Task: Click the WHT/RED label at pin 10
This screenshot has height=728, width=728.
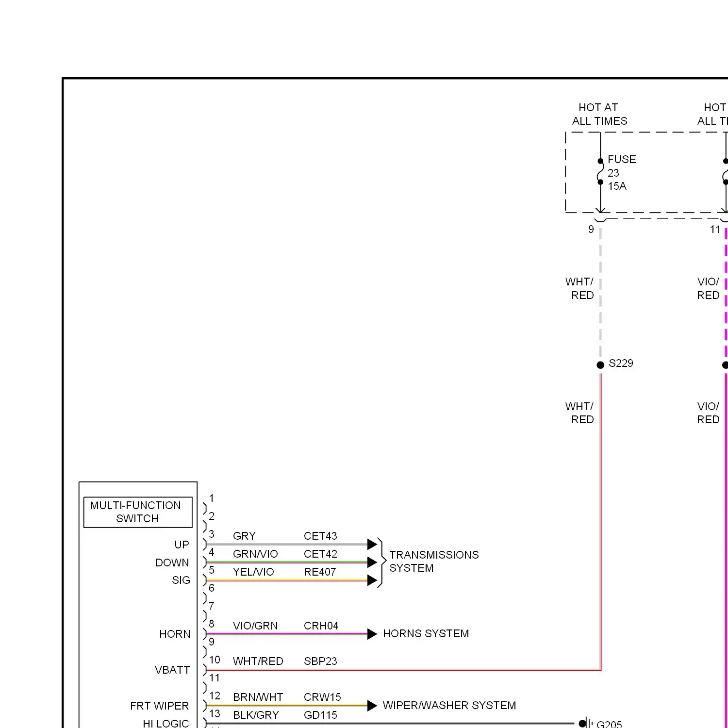Action: point(258,661)
